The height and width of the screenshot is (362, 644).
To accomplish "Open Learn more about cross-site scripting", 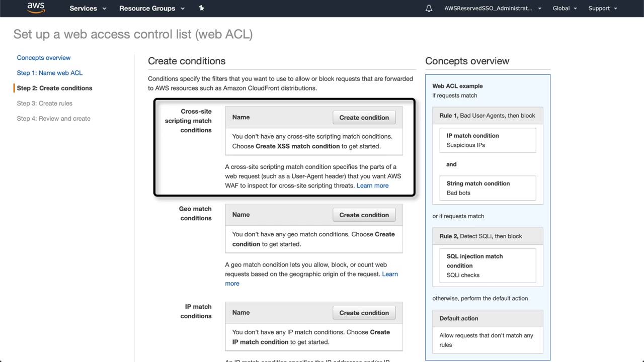I will pyautogui.click(x=372, y=186).
